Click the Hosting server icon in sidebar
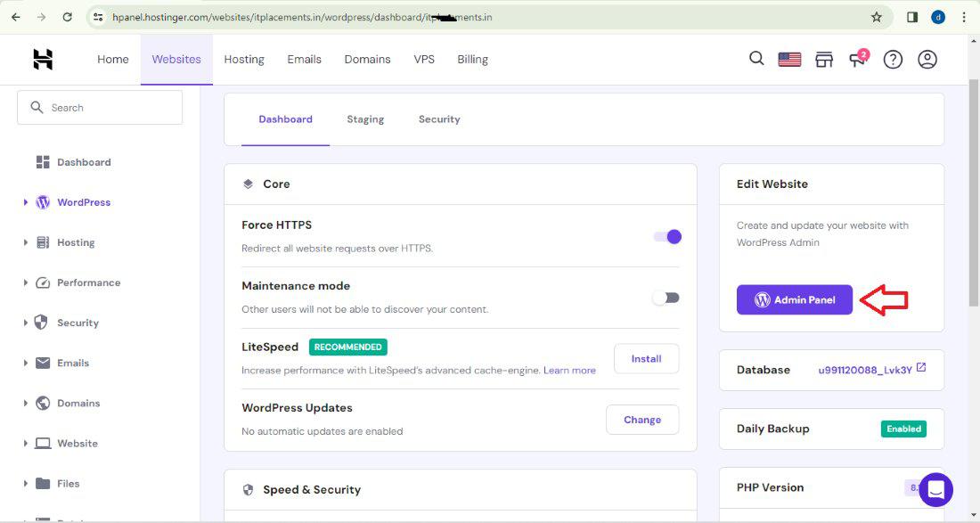The image size is (980, 523). pos(43,242)
